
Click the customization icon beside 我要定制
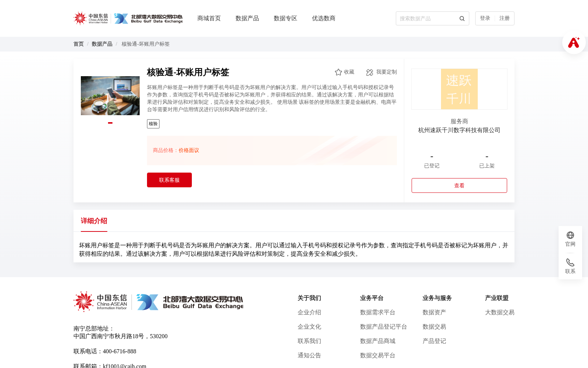[370, 72]
